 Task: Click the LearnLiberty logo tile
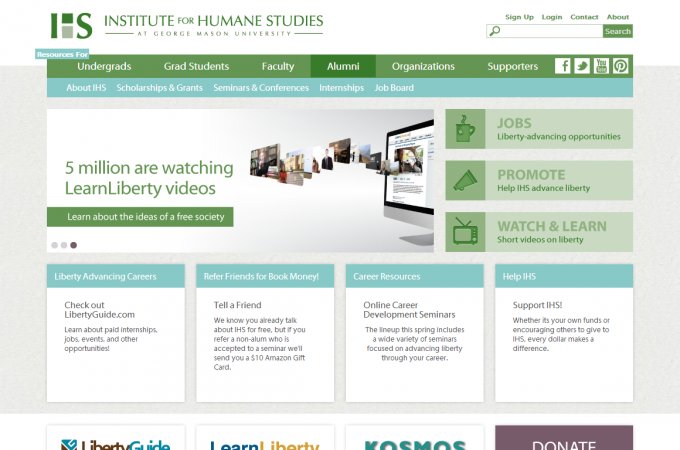tap(265, 438)
